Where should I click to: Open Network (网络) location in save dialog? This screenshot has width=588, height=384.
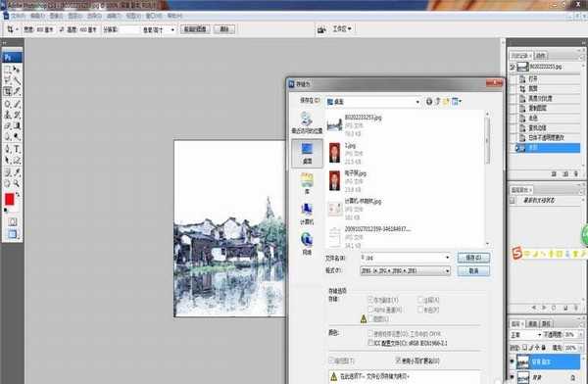pyautogui.click(x=307, y=244)
